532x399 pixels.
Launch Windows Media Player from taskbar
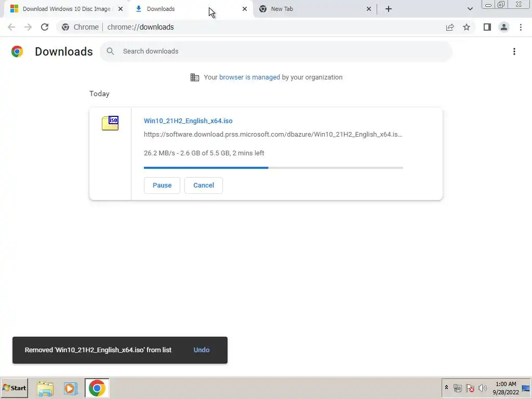coord(71,388)
